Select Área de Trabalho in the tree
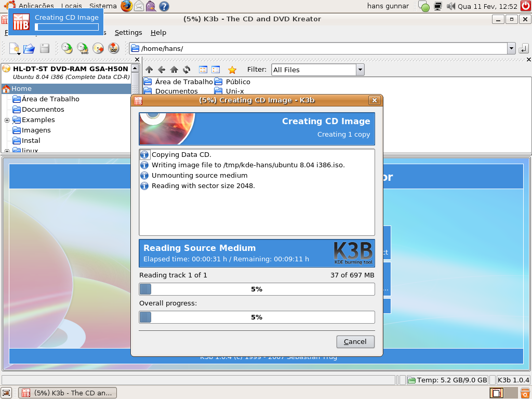Image resolution: width=532 pixels, height=399 pixels. click(50, 99)
